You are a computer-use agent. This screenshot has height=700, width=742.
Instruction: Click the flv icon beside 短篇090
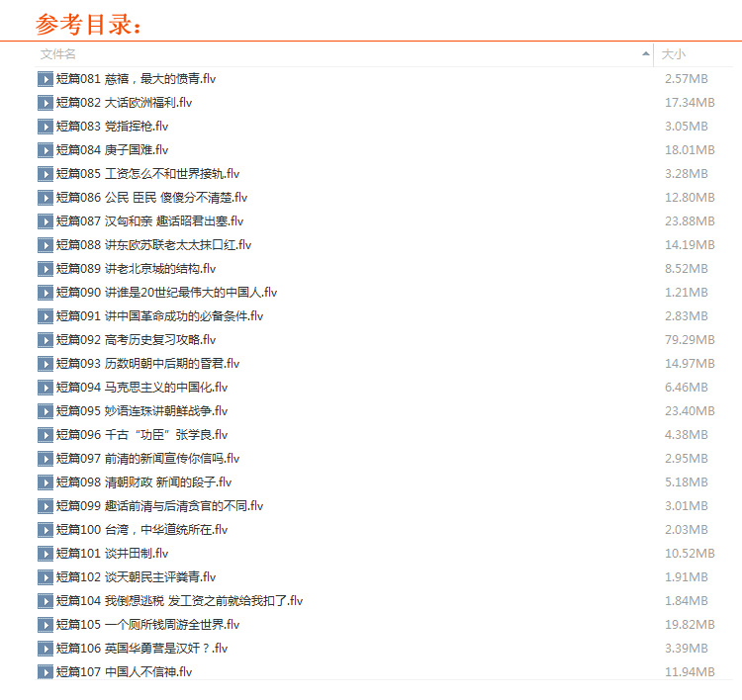(x=46, y=293)
